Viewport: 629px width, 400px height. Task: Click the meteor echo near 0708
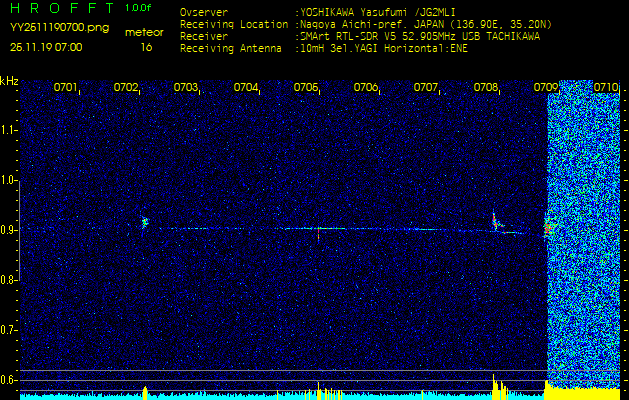(x=495, y=223)
